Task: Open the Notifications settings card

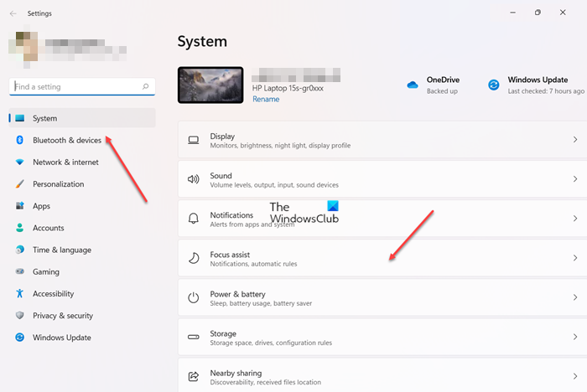Action: [x=382, y=219]
